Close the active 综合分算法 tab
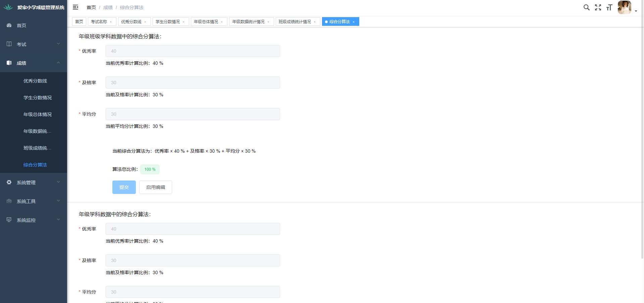This screenshot has width=644, height=303. [x=354, y=22]
